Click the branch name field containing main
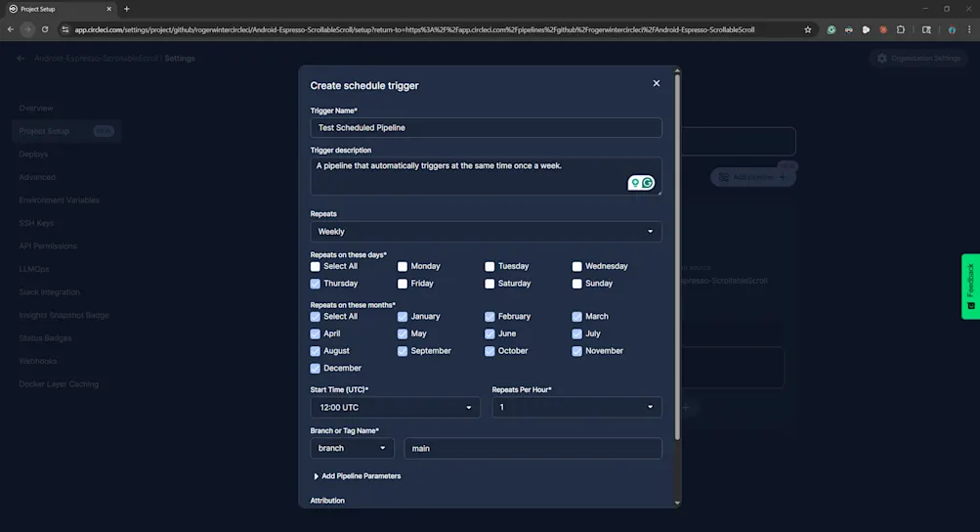This screenshot has width=980, height=532. 533,448
